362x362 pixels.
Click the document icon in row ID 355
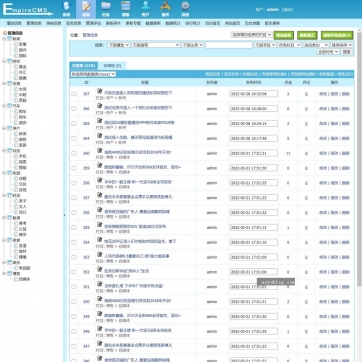point(99,224)
